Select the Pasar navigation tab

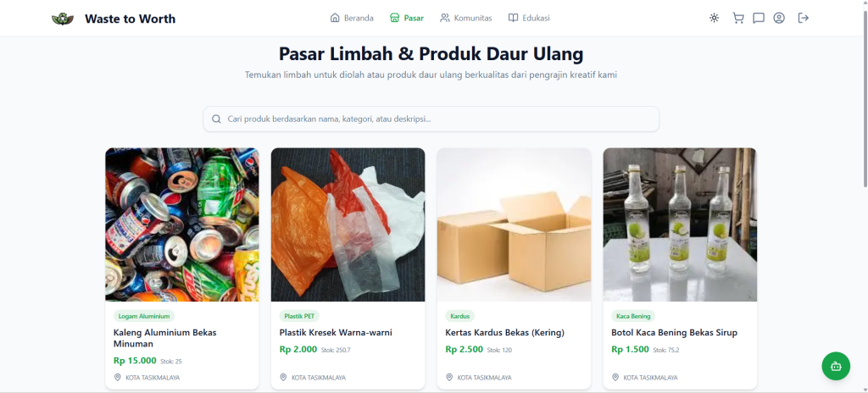click(407, 19)
